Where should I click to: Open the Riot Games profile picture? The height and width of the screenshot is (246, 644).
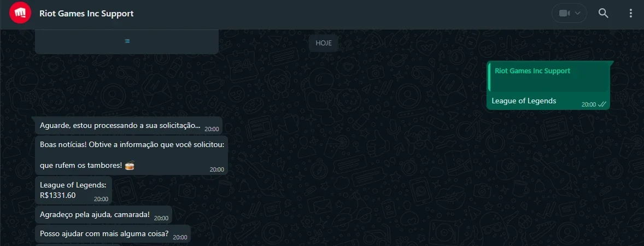click(x=20, y=13)
